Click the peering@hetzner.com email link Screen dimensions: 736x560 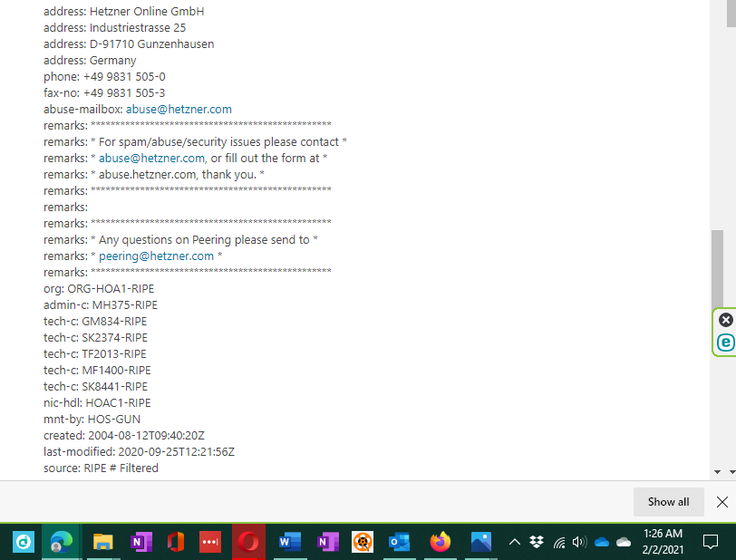[156, 256]
